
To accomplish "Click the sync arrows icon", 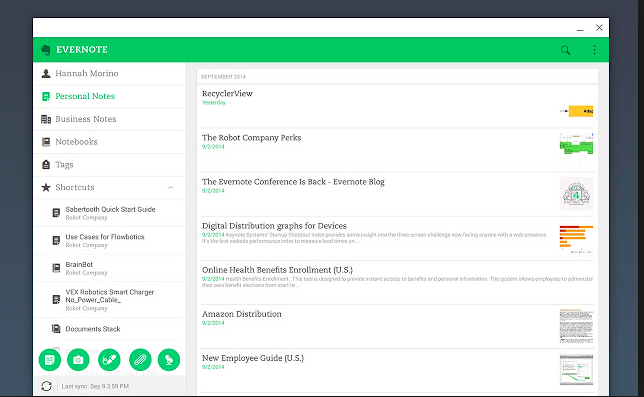I will 46,386.
